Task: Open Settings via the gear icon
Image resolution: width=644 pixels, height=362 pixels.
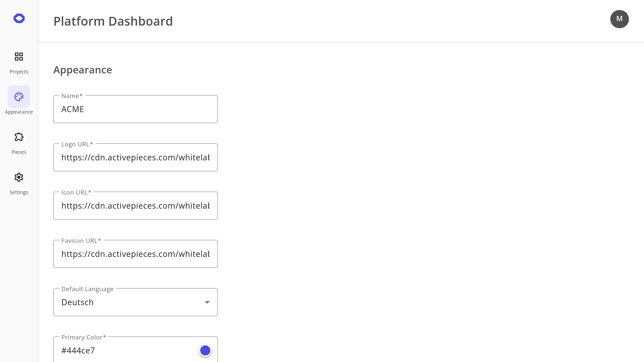Action: pyautogui.click(x=19, y=177)
